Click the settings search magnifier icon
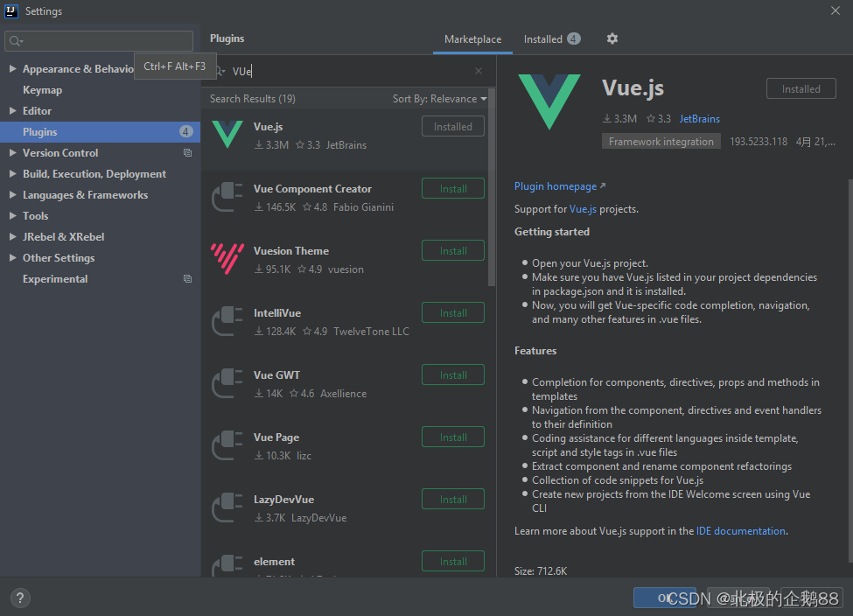The height and width of the screenshot is (616, 853). [x=16, y=41]
